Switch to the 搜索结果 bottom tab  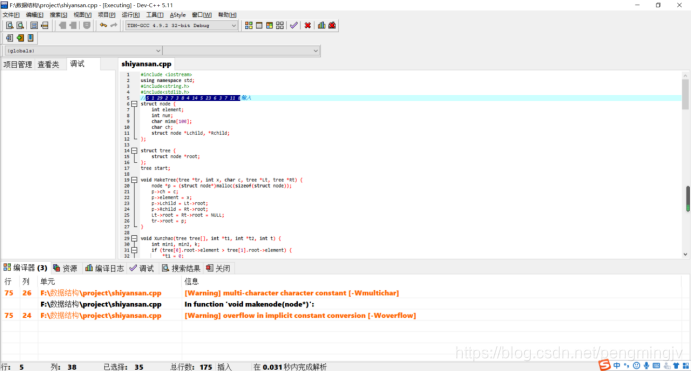(181, 268)
